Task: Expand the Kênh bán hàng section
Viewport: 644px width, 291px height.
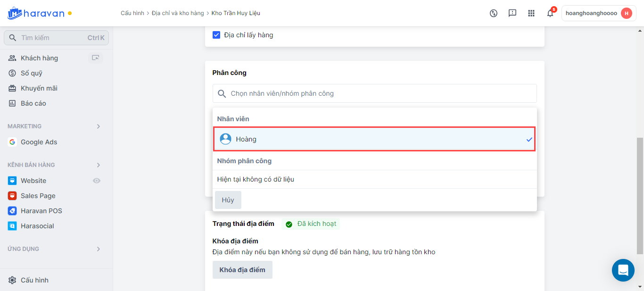Action: 99,165
